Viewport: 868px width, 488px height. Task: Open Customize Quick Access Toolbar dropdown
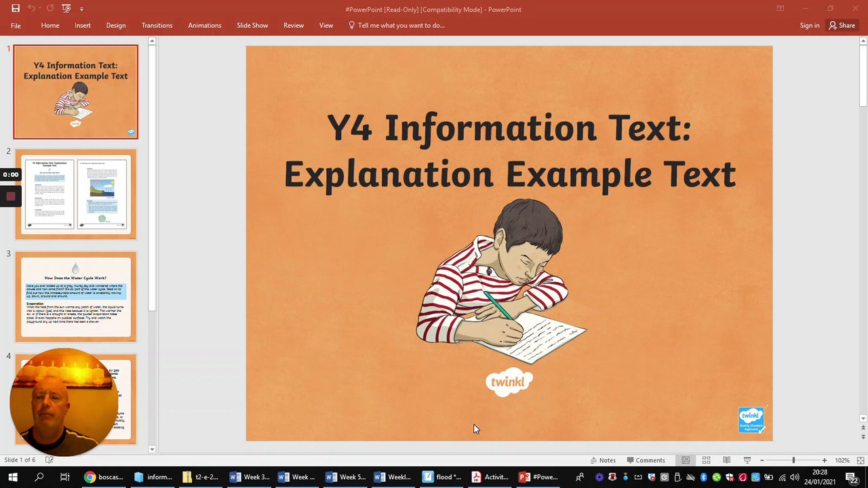point(81,9)
